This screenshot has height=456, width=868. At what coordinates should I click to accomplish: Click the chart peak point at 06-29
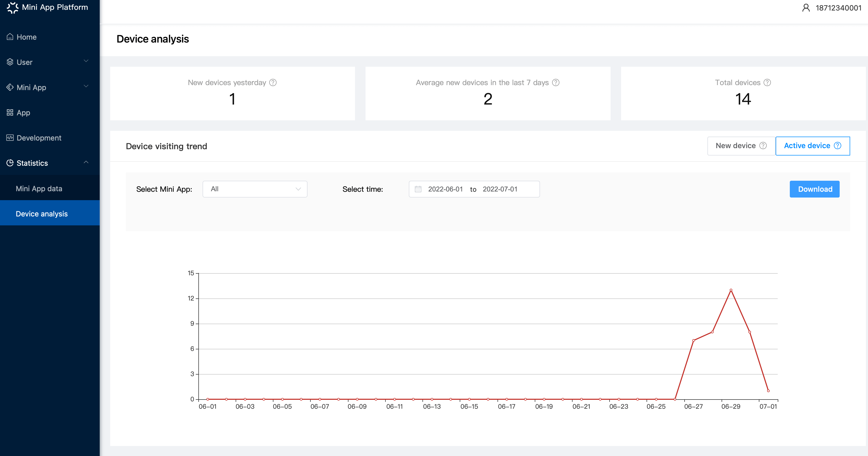click(x=731, y=290)
